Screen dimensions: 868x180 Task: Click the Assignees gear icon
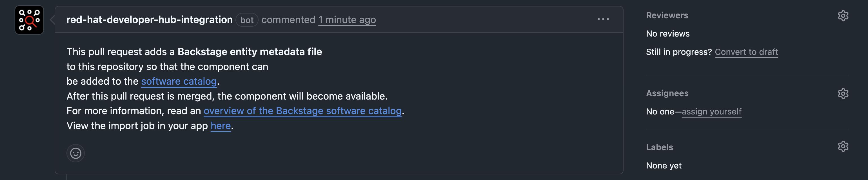click(x=843, y=94)
